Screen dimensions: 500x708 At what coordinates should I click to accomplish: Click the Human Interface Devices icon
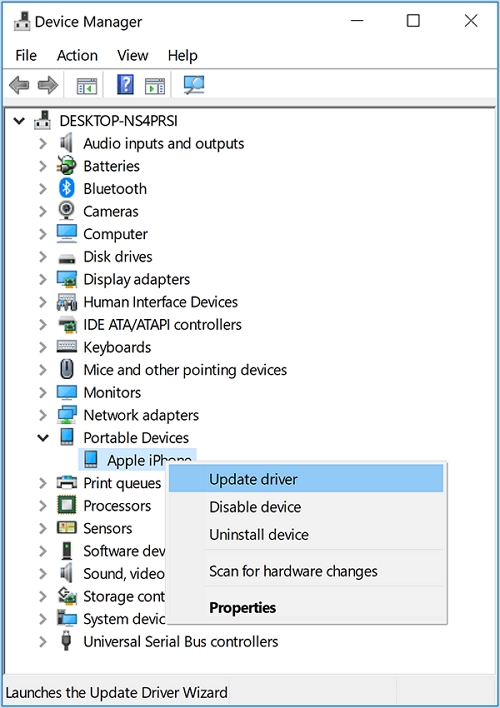point(67,302)
